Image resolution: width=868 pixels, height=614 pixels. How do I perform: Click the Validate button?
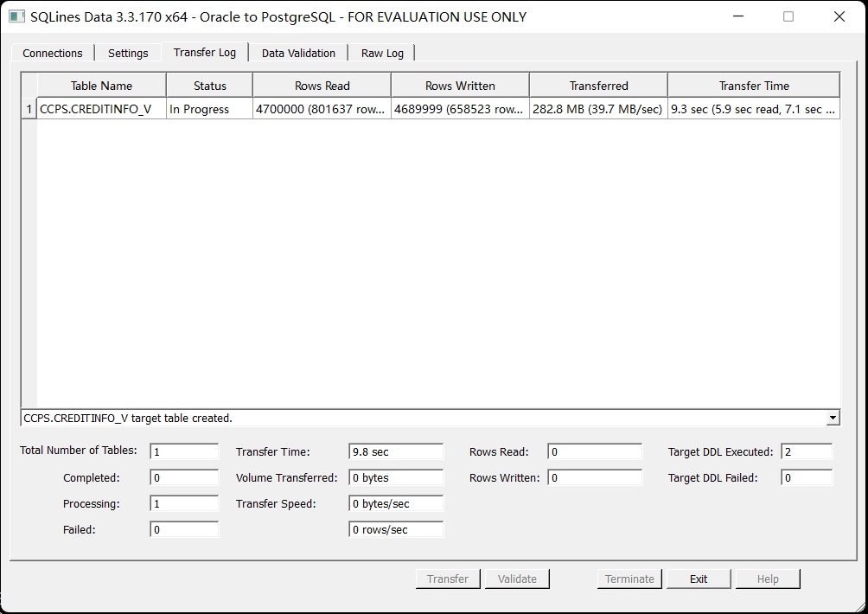pos(517,579)
